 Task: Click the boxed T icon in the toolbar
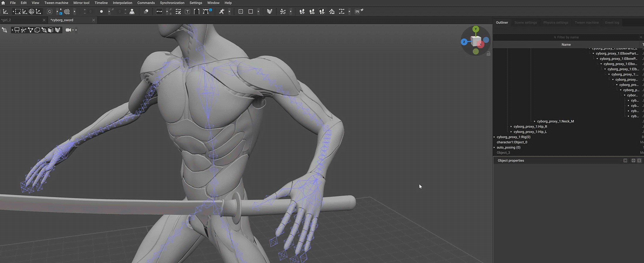click(188, 11)
